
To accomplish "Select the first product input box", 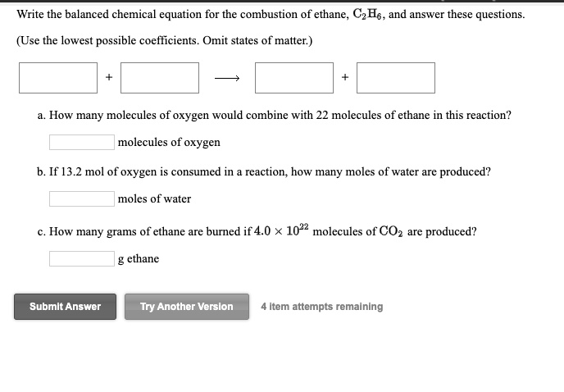I will pyautogui.click(x=294, y=78).
